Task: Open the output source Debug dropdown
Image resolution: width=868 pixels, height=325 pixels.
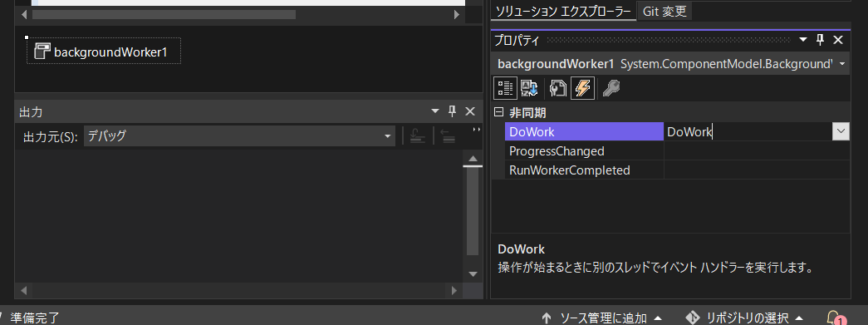Action: (239, 135)
